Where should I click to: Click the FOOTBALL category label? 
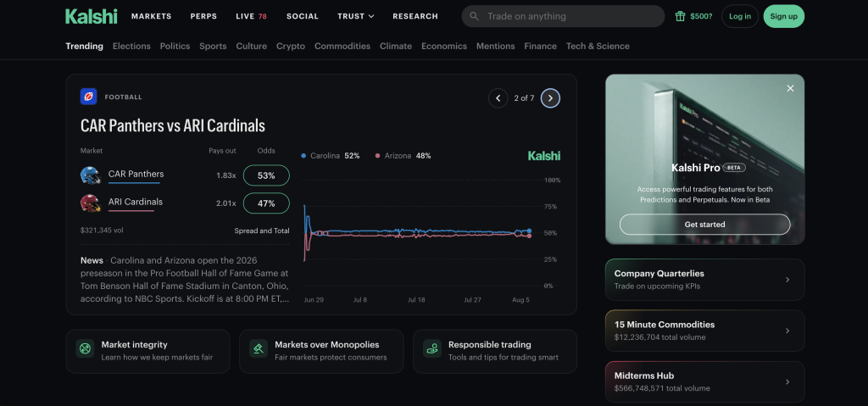[x=124, y=97]
